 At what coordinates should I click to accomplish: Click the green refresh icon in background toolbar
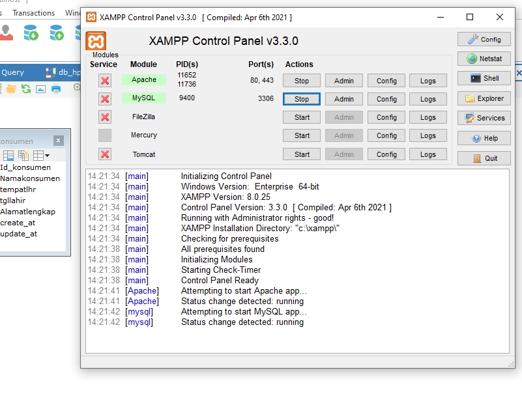(x=26, y=89)
